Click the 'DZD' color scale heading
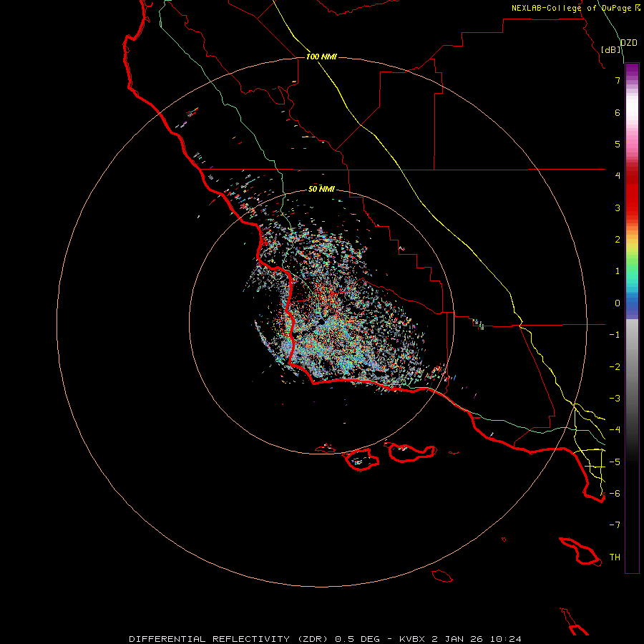The height and width of the screenshot is (644, 644). (x=629, y=43)
